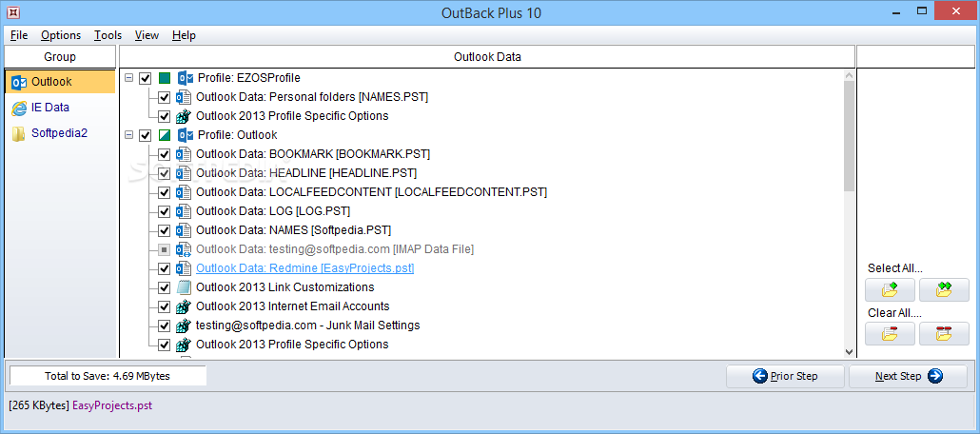
Task: Click notepad icon of Link Customizations
Action: pos(183,287)
